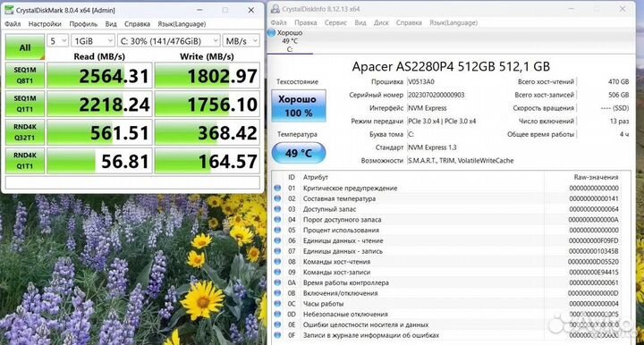Click the RND4K Q1T1 read result bar 56.81
Viewport: 644px width, 345px height.
pyautogui.click(x=99, y=160)
